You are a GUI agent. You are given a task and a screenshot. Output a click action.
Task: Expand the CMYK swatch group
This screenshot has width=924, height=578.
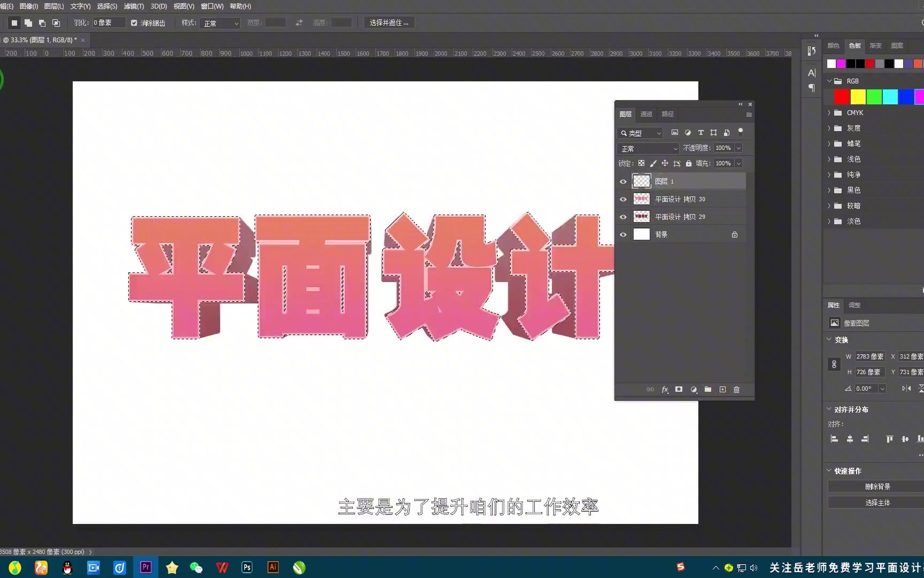pos(830,112)
